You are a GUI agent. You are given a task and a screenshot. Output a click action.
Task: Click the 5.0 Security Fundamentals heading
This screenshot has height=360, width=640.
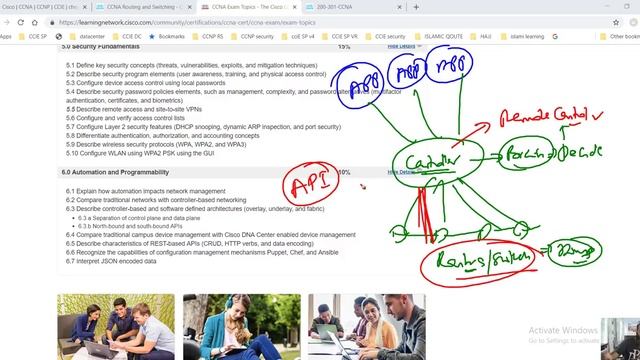tap(100, 47)
